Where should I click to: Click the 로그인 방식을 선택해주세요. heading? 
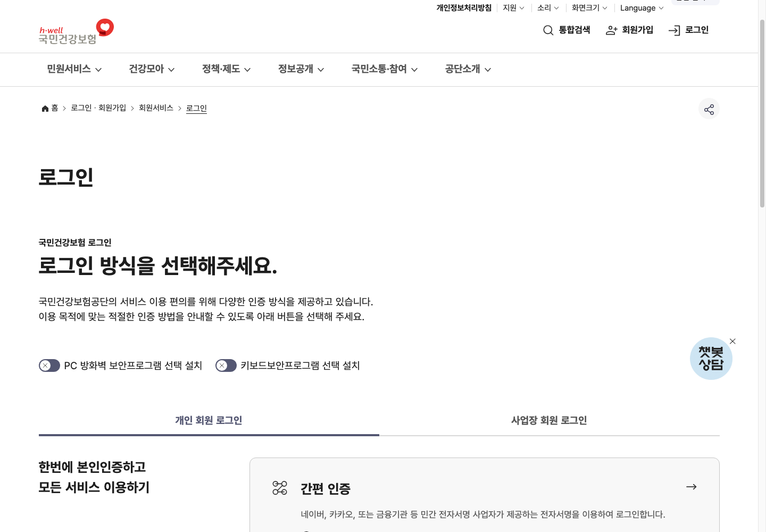tap(158, 265)
